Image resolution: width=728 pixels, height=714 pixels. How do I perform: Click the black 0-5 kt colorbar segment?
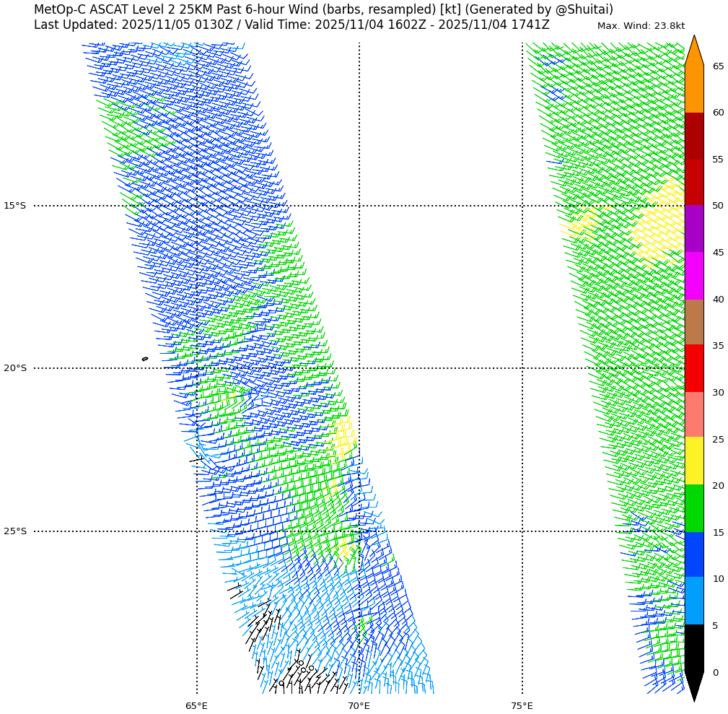tap(693, 648)
